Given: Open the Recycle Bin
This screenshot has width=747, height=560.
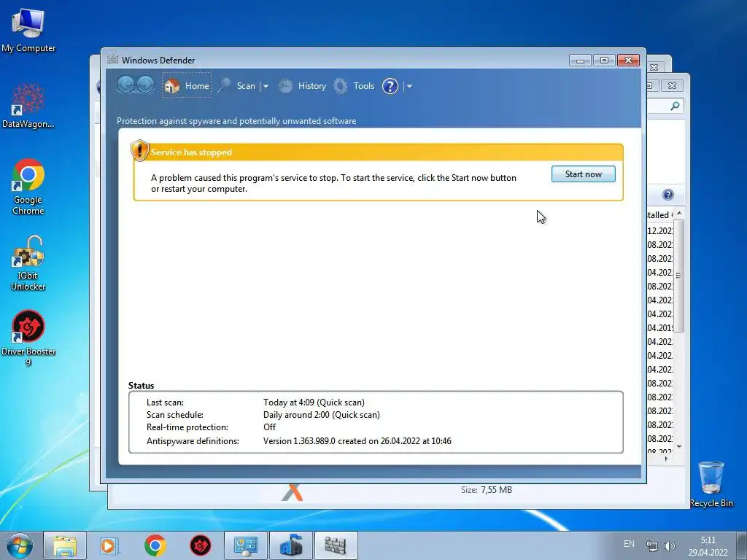Looking at the screenshot, I should click(711, 484).
